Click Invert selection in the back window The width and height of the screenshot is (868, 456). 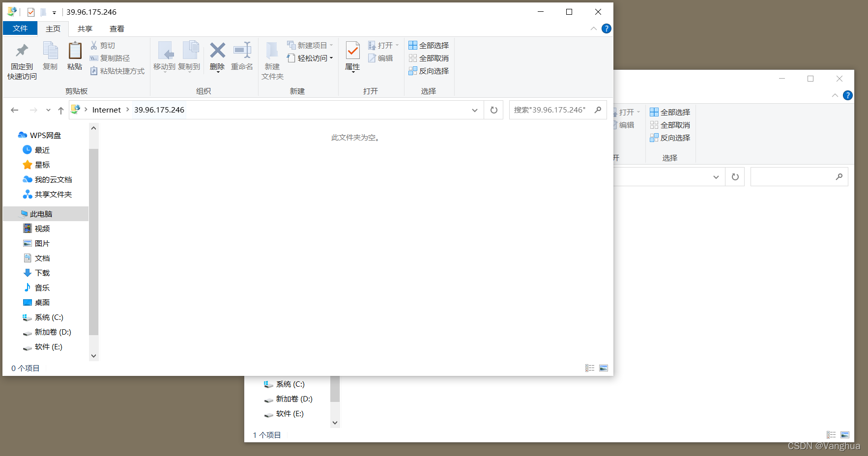coord(670,138)
